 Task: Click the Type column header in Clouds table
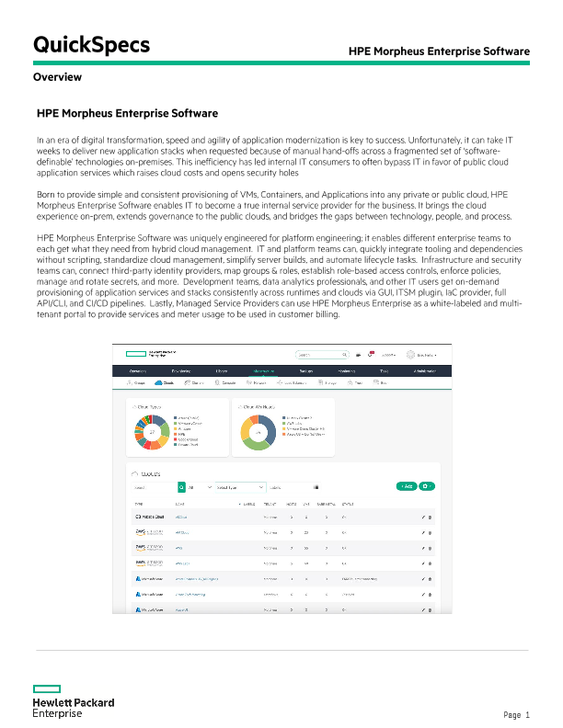138,504
